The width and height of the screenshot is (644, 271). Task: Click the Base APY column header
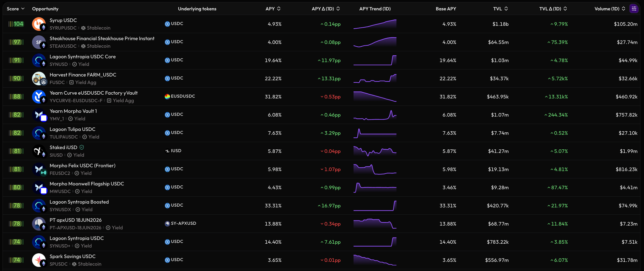[446, 9]
